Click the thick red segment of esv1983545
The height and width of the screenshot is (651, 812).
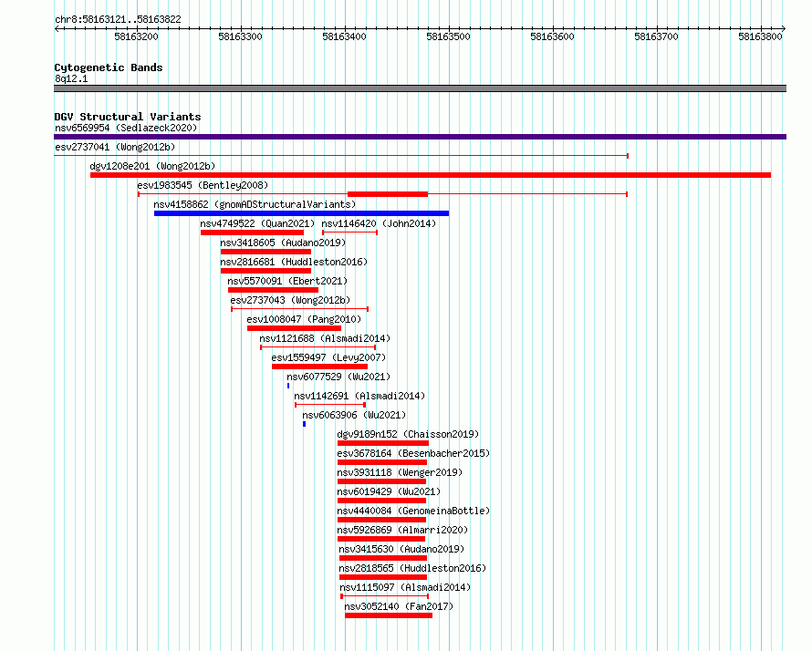tap(388, 194)
